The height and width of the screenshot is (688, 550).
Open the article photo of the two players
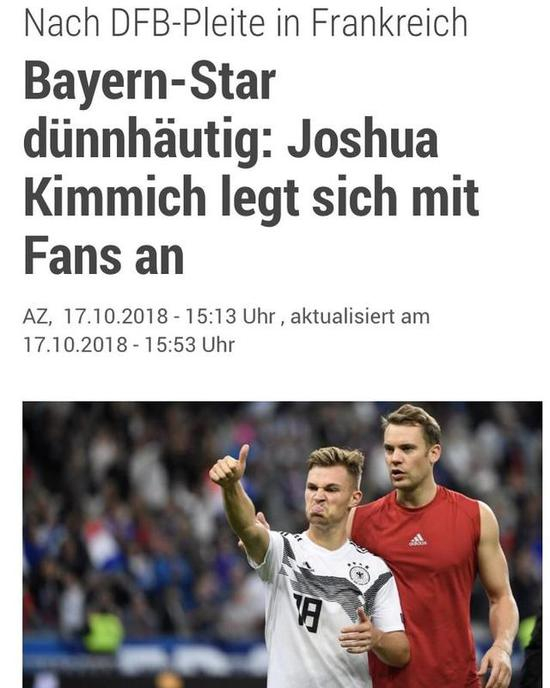pos(282,545)
